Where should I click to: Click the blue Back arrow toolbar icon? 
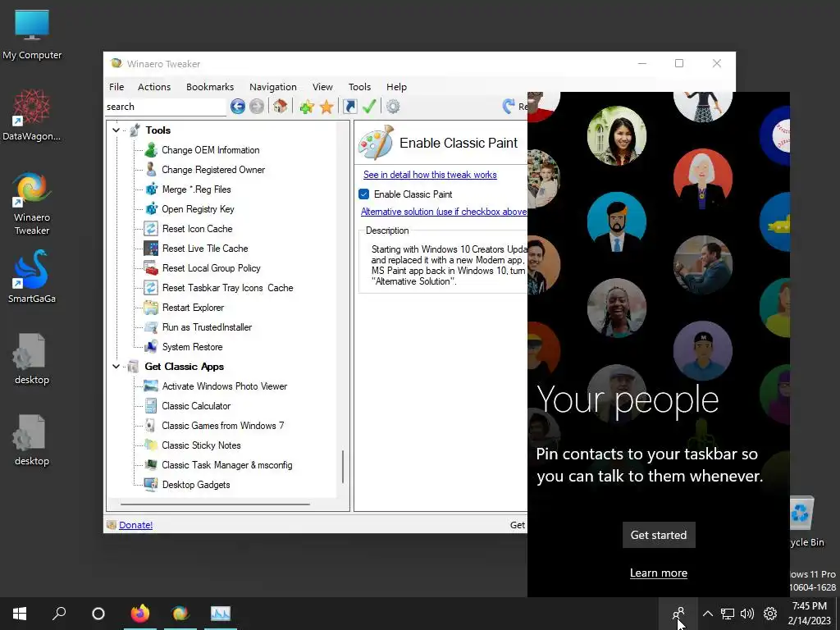coord(238,107)
